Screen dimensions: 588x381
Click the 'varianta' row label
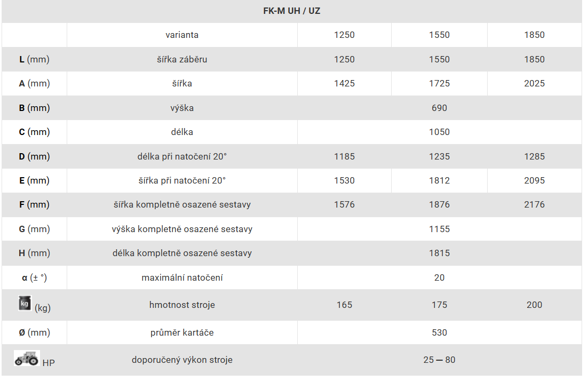[182, 35]
